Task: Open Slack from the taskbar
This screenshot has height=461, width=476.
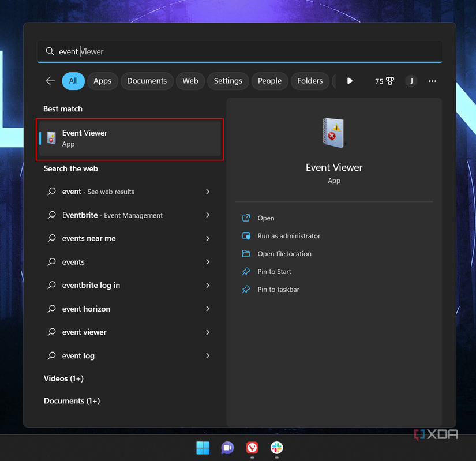Action: (x=276, y=448)
